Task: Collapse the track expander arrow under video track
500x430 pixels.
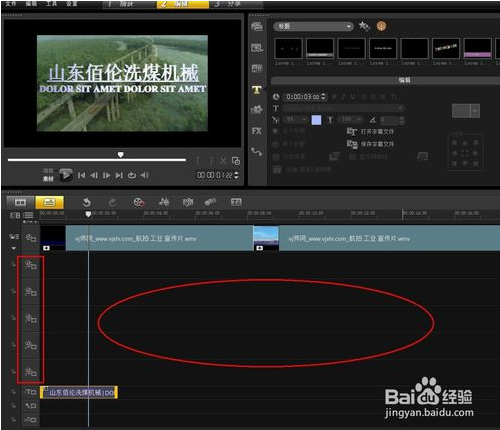Action: [14, 248]
